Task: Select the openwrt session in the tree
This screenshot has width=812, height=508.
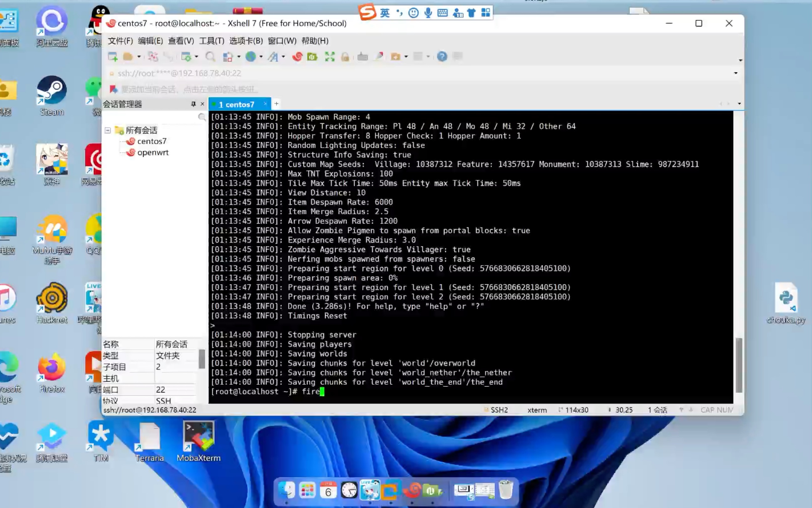Action: click(153, 153)
